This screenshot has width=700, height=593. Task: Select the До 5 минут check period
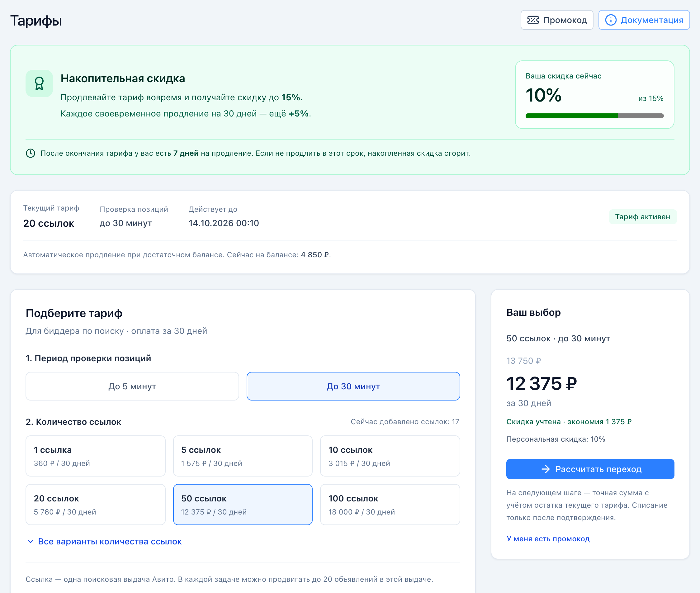[x=132, y=386]
